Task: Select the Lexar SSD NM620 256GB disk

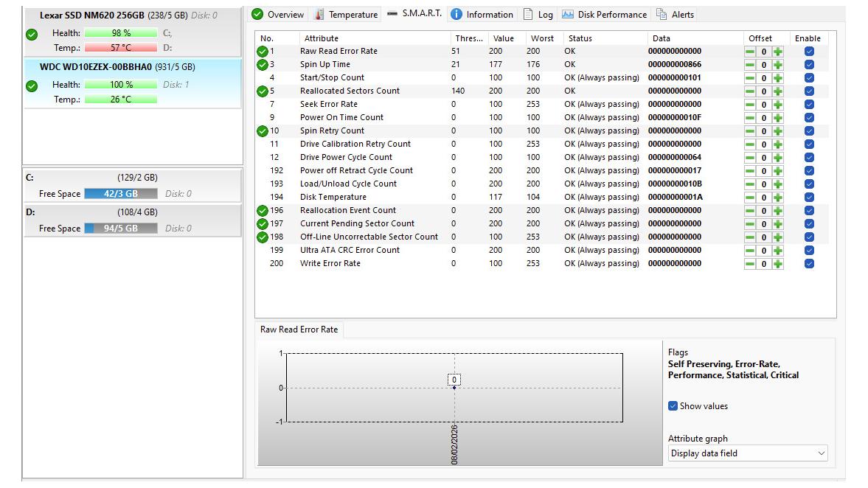Action: click(91, 15)
